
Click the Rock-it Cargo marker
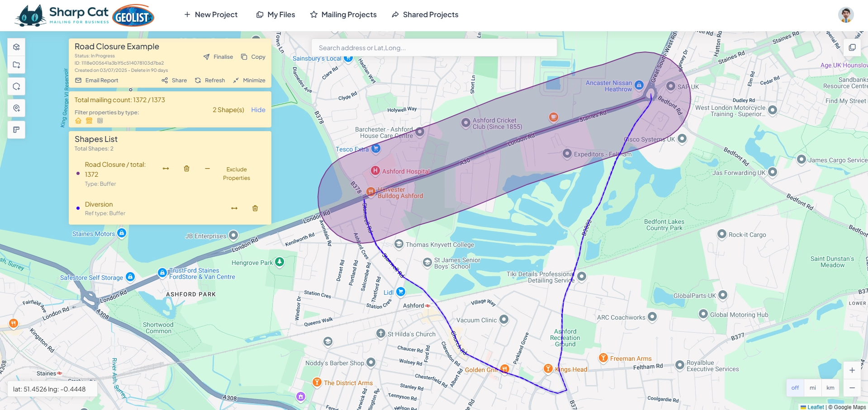click(x=722, y=234)
